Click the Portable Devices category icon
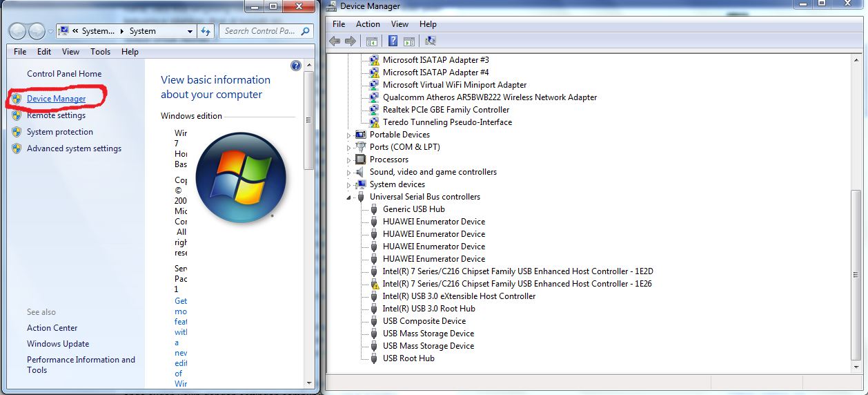This screenshot has height=395, width=868. [x=360, y=135]
